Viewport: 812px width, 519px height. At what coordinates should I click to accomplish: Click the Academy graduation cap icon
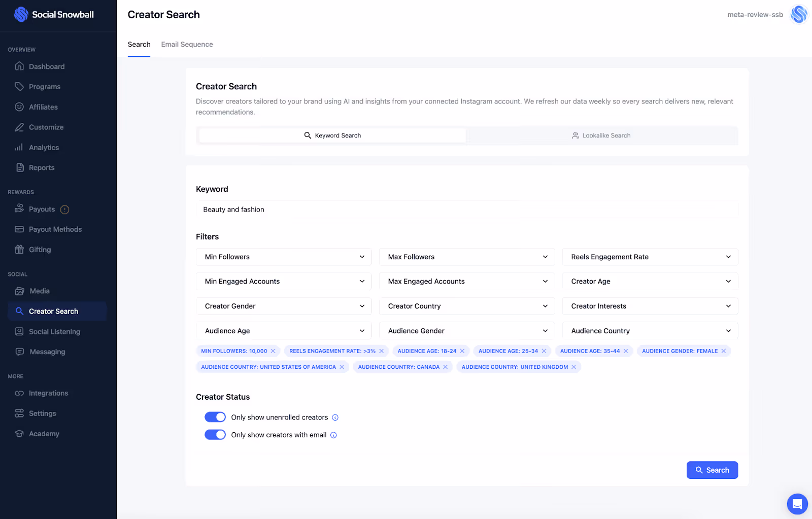pos(19,434)
